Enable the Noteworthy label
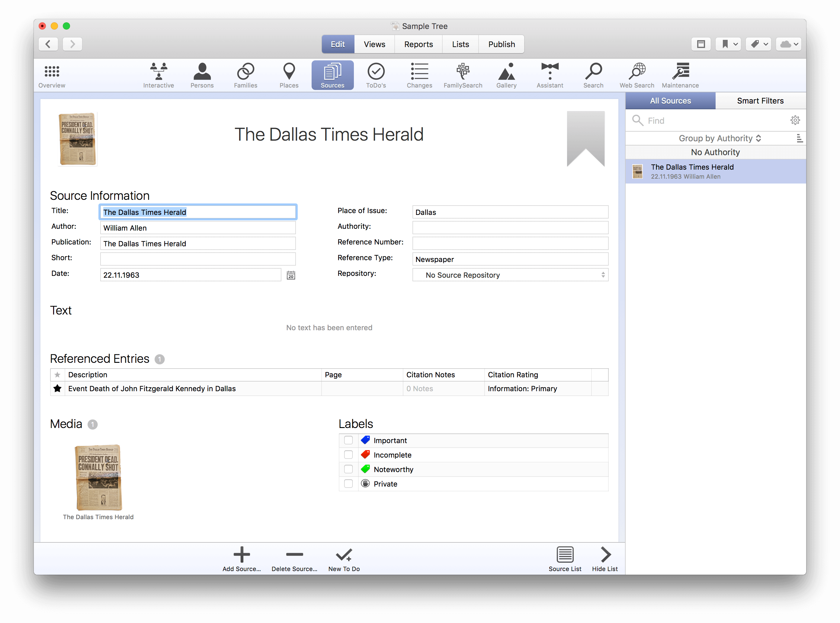840x623 pixels. [x=348, y=469]
